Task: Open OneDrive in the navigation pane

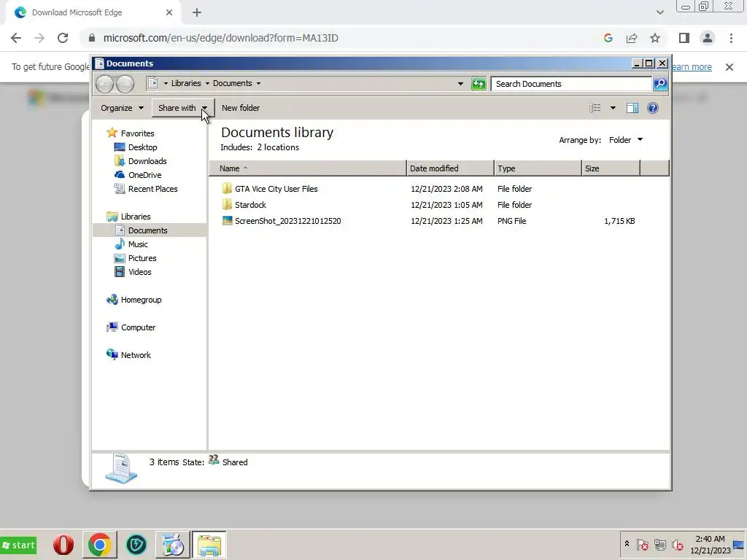Action: [x=145, y=175]
